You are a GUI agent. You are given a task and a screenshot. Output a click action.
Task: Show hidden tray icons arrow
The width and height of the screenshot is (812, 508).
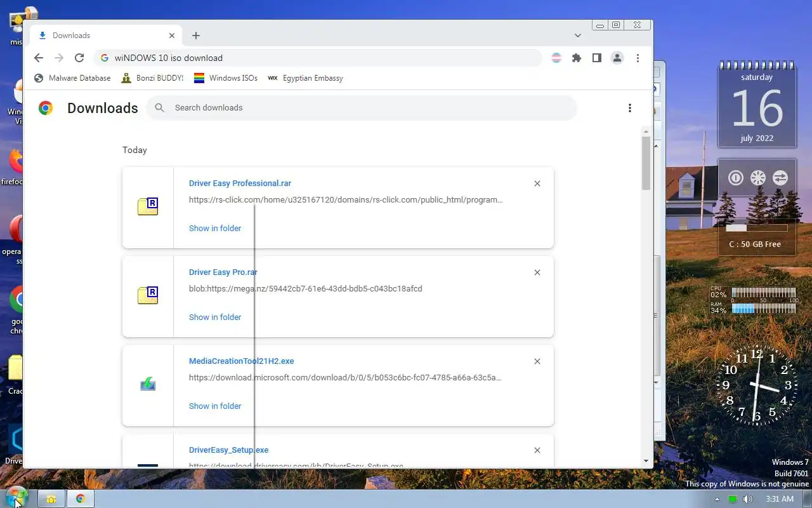717,499
